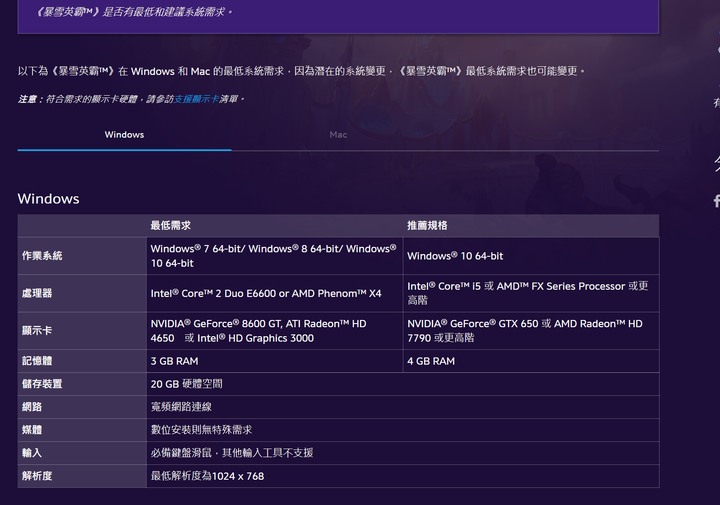This screenshot has width=720, height=505.
Task: Select the '4 GB RAM' cell
Action: tap(531, 361)
